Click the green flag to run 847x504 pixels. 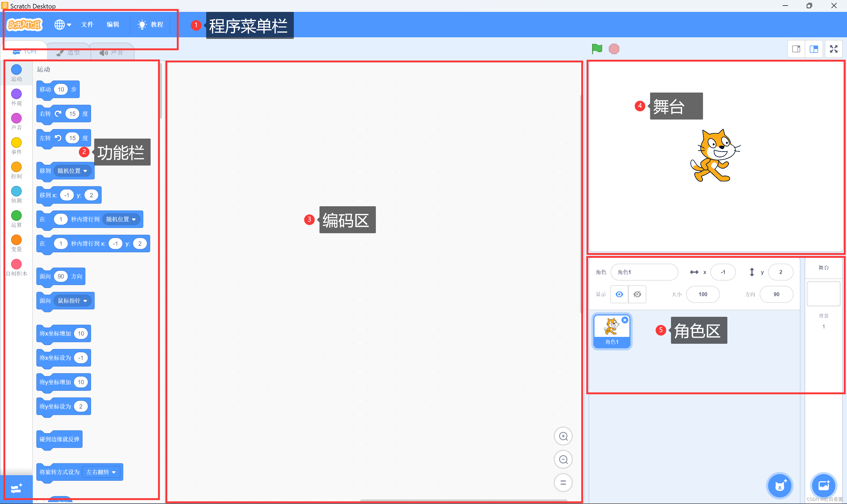pyautogui.click(x=597, y=49)
